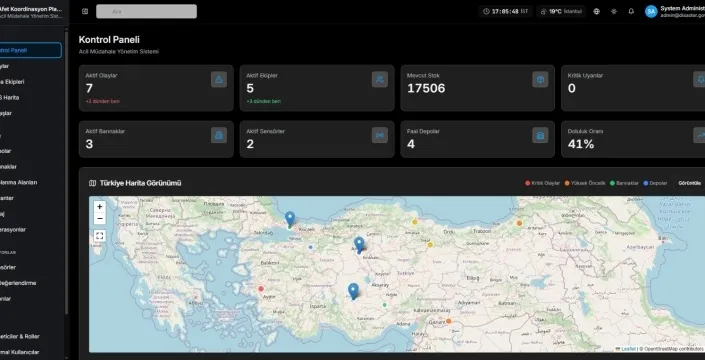Click the small blue dot south of Kocaeli
Screen dimensions: 705x360
(310, 247)
